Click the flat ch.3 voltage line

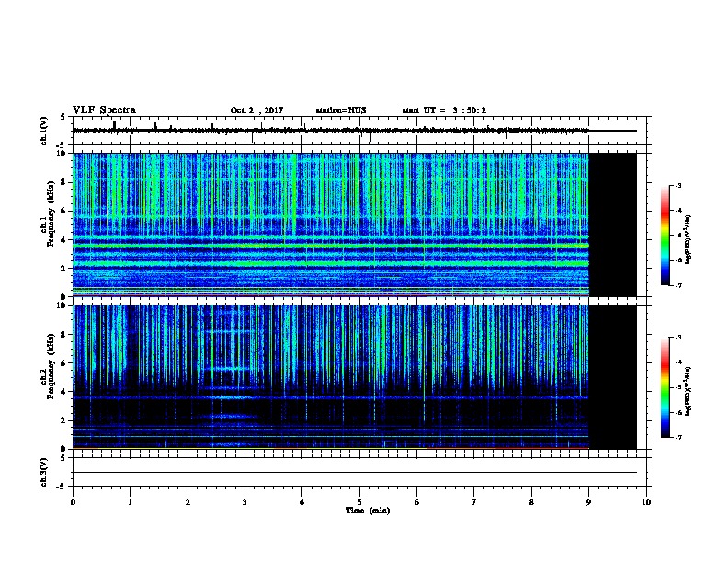(x=355, y=473)
